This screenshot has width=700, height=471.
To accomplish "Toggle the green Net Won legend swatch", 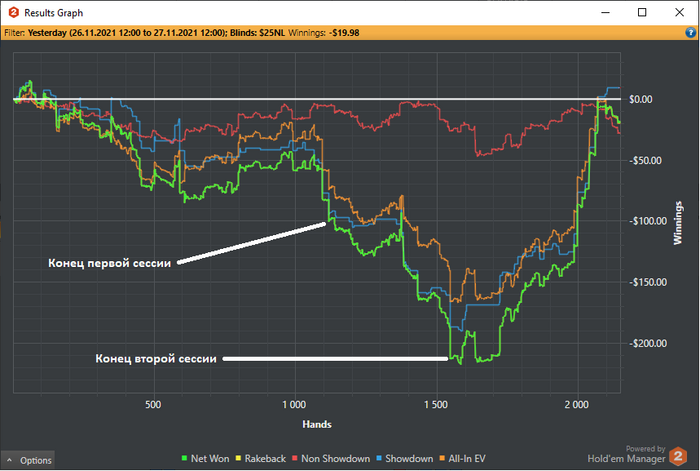I will pos(184,458).
